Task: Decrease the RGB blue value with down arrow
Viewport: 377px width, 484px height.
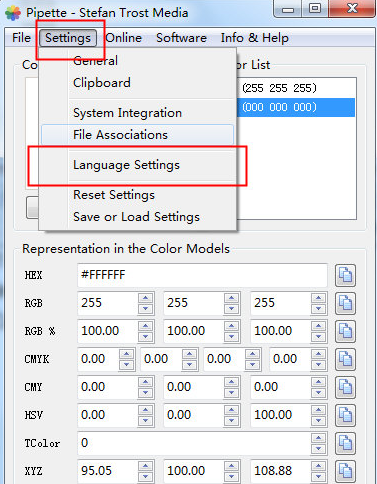Action: [319, 309]
